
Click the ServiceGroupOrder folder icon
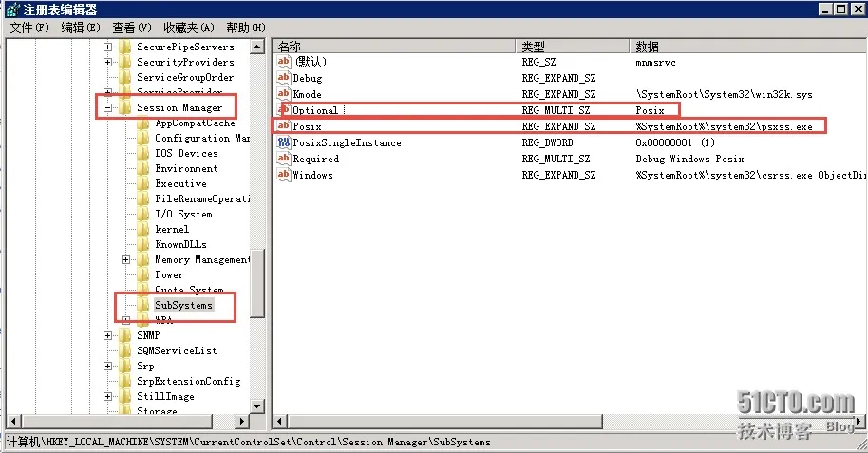pyautogui.click(x=125, y=78)
